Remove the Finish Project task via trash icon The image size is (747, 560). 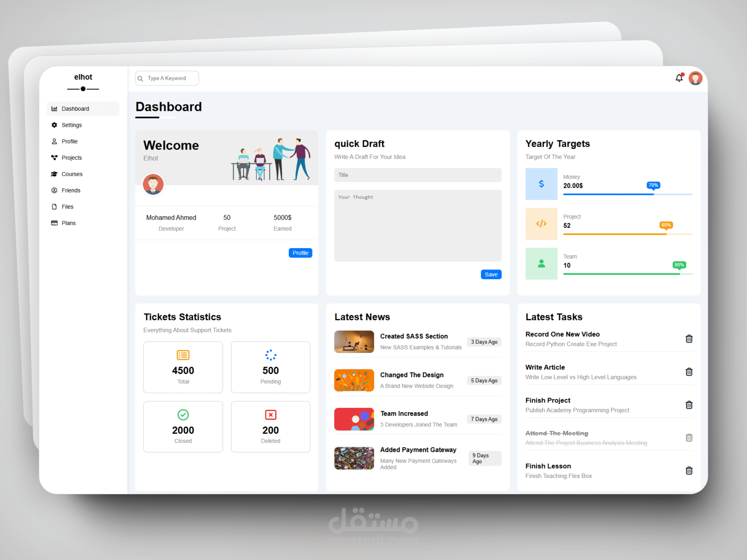coord(689,405)
